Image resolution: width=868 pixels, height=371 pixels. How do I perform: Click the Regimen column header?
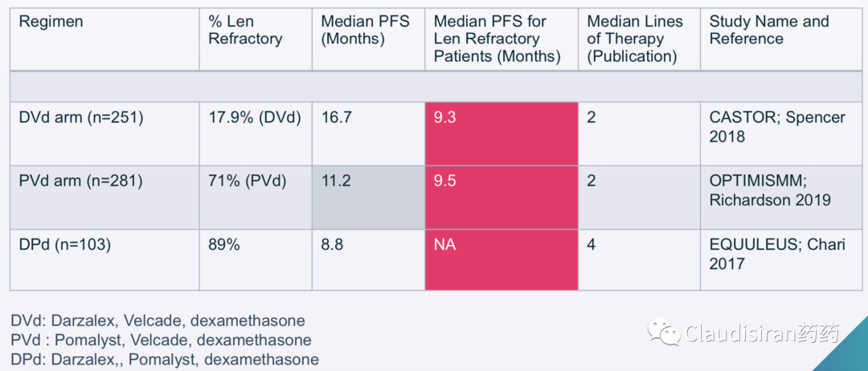104,39
